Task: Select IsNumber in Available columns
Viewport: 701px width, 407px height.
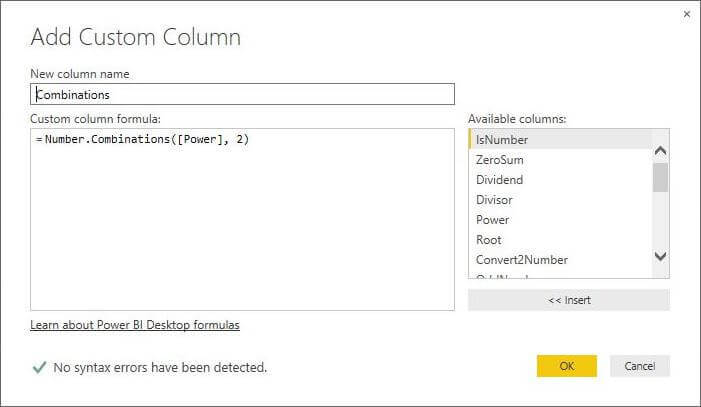Action: pyautogui.click(x=502, y=140)
